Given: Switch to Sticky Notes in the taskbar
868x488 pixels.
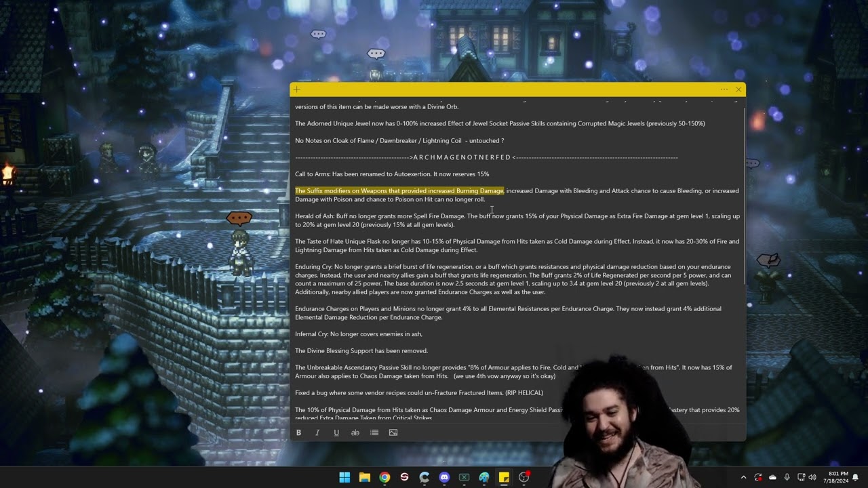Looking at the screenshot, I should (x=504, y=477).
